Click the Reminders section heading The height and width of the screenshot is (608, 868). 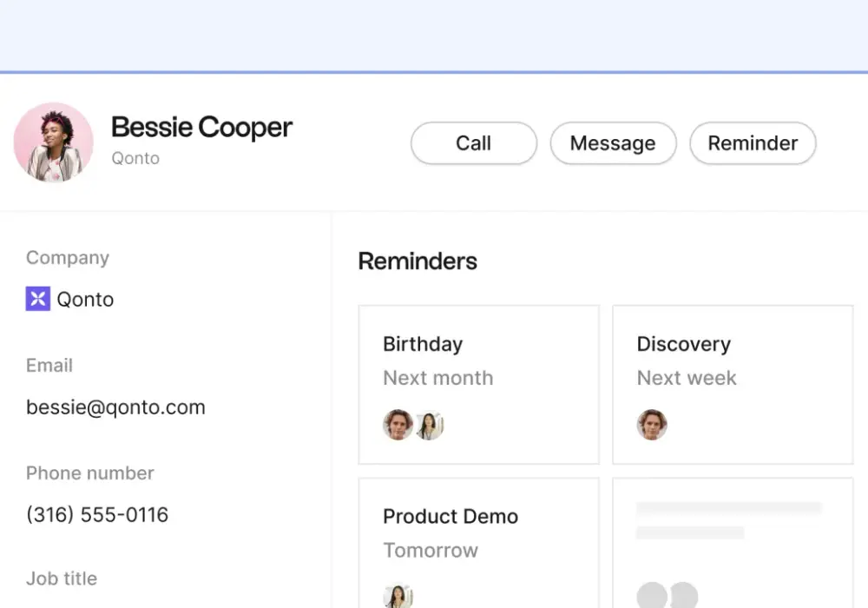[x=418, y=261]
